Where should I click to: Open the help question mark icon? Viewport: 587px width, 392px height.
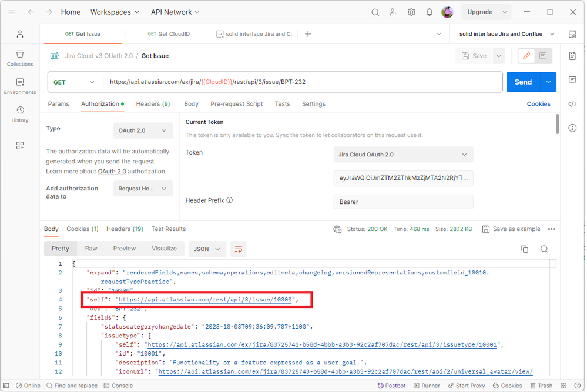(578, 386)
